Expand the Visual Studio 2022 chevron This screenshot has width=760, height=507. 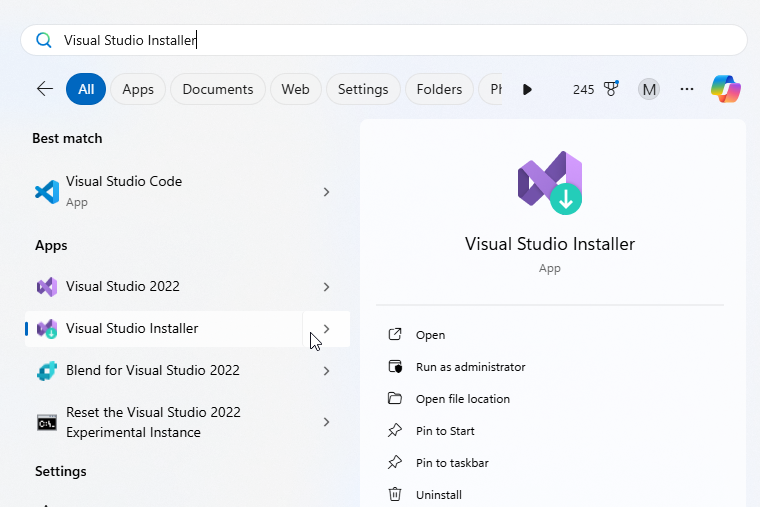pos(326,287)
